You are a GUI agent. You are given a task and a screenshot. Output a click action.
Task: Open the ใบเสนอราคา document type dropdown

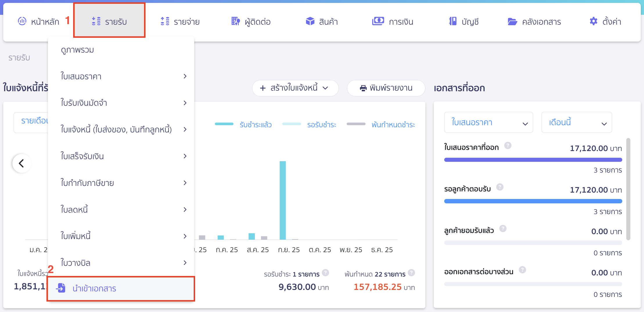(489, 122)
